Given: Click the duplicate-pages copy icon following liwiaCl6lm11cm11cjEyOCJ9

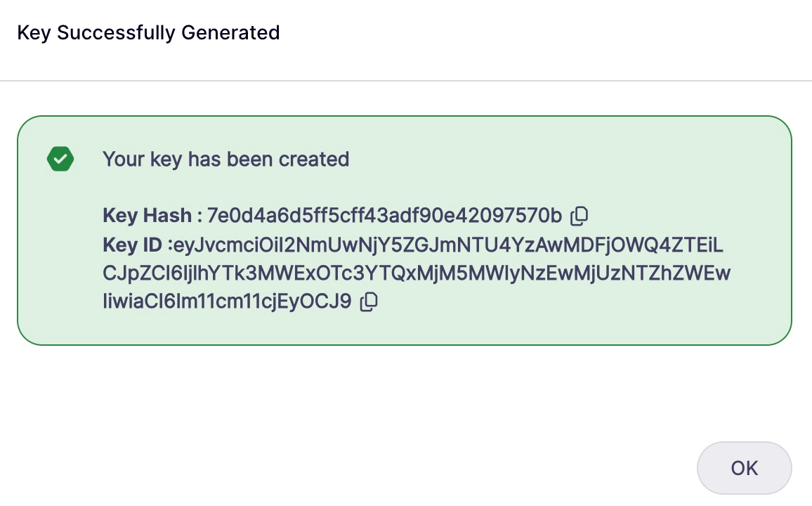Looking at the screenshot, I should click(x=369, y=301).
